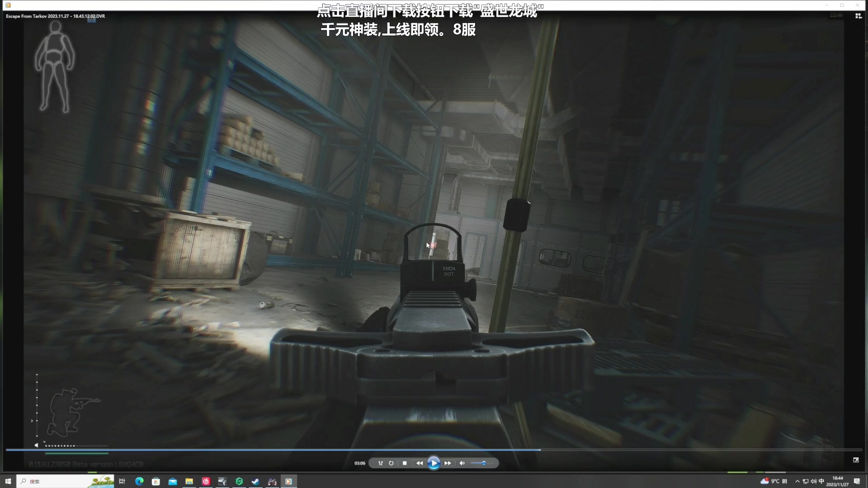Expand hidden system tray icons
868x488 pixels.
coord(797,481)
